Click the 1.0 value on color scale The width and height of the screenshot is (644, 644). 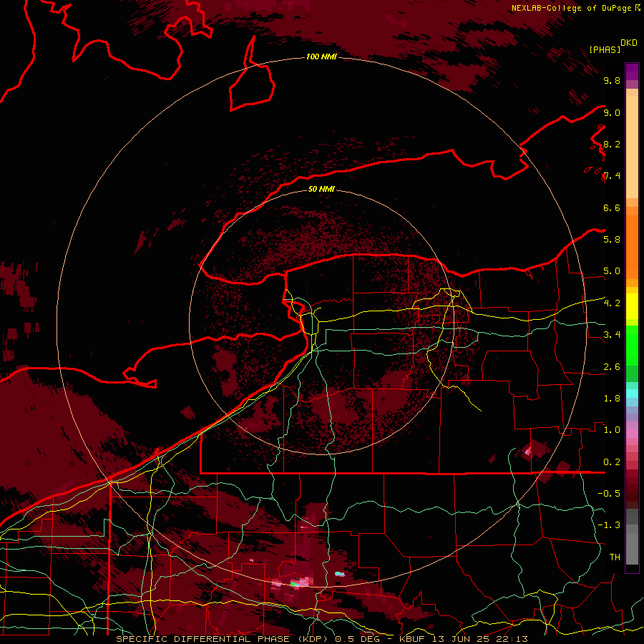pos(612,430)
